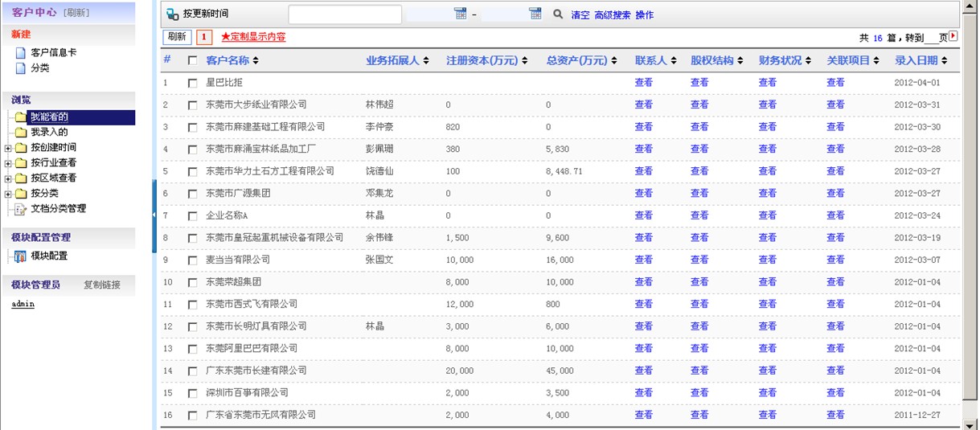Image resolution: width=980 pixels, height=430 pixels.
Task: Check 企业名称A row checkbox
Action: click(x=192, y=216)
